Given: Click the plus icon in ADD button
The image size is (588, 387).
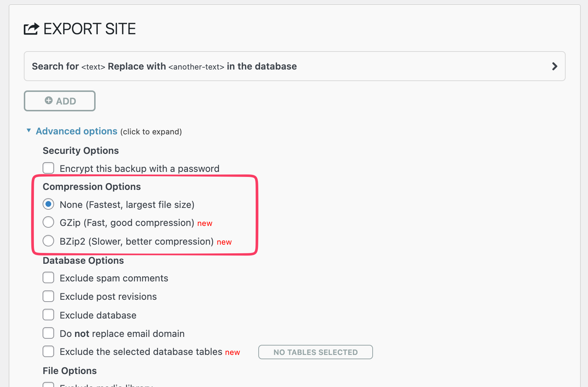Looking at the screenshot, I should (49, 101).
